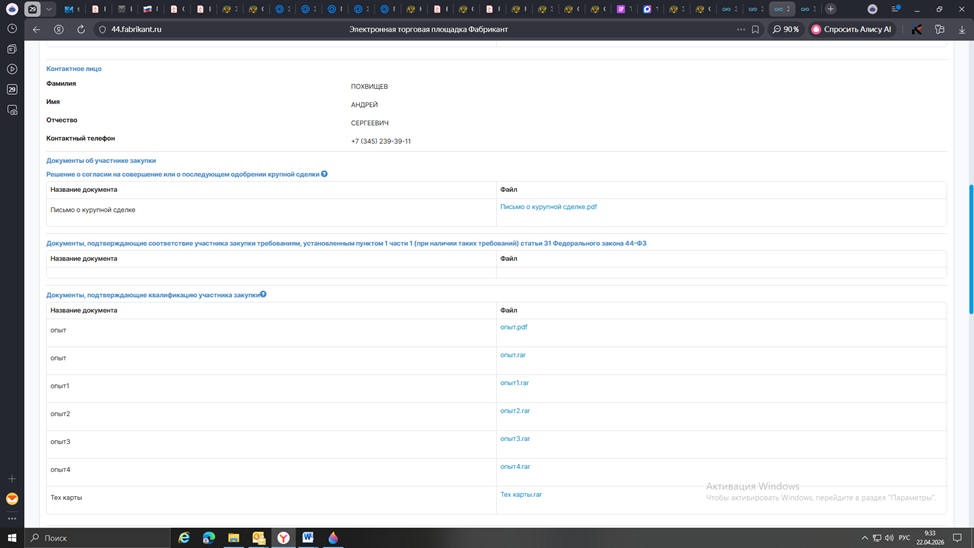Open File Explorer from the taskbar
974x548 pixels.
coord(234,538)
